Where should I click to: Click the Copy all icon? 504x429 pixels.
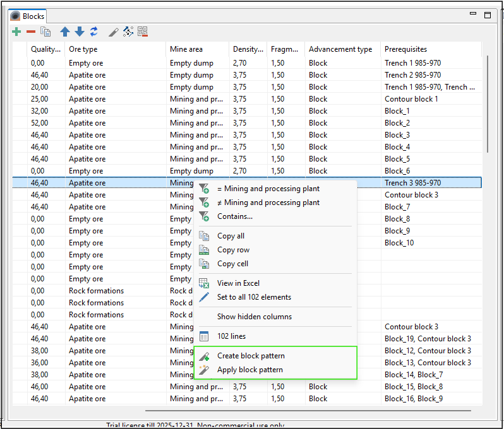click(x=204, y=236)
